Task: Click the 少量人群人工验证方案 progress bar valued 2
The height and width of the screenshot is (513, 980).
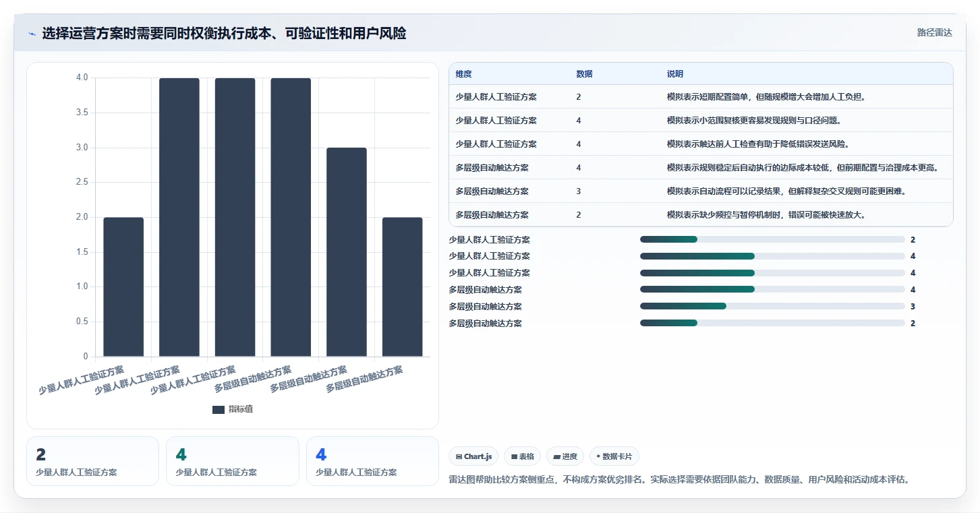Action: coord(772,239)
